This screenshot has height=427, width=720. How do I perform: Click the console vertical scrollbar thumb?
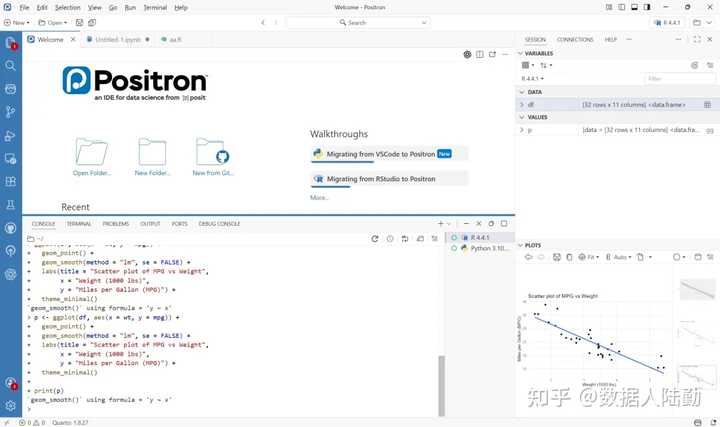(441, 386)
